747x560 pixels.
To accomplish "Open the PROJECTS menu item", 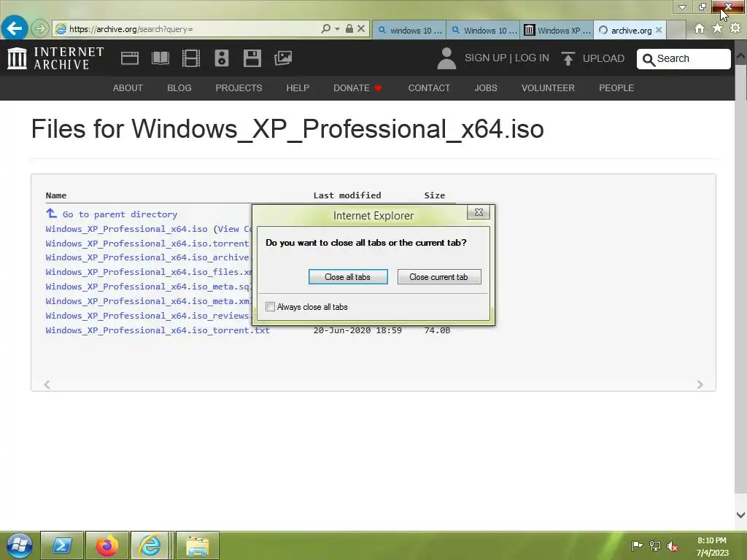I will point(239,88).
